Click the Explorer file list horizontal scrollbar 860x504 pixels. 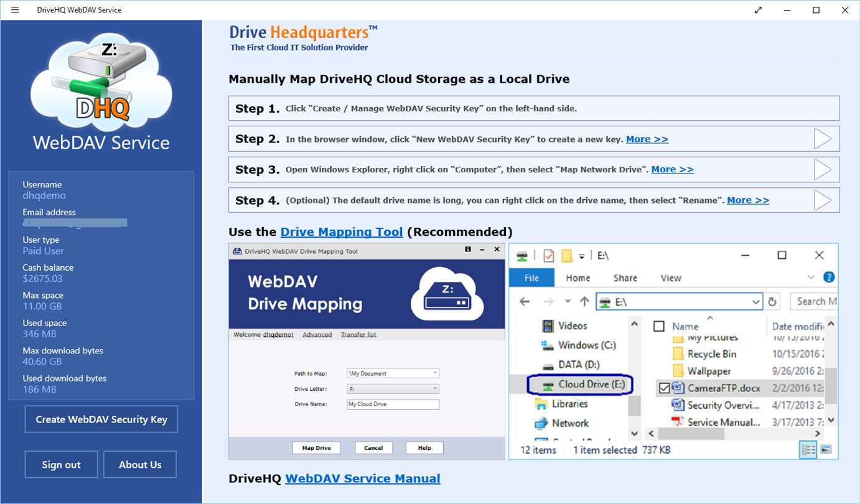coord(736,433)
